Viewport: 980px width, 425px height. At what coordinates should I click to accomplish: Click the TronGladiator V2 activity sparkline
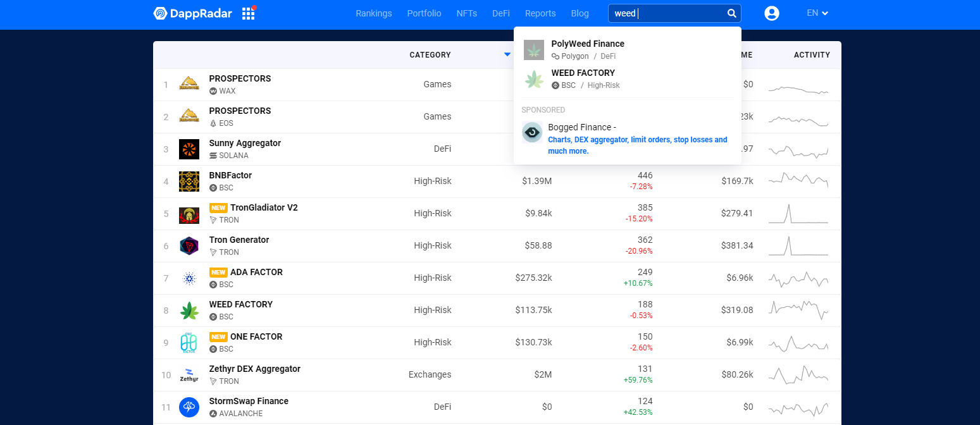(798, 214)
